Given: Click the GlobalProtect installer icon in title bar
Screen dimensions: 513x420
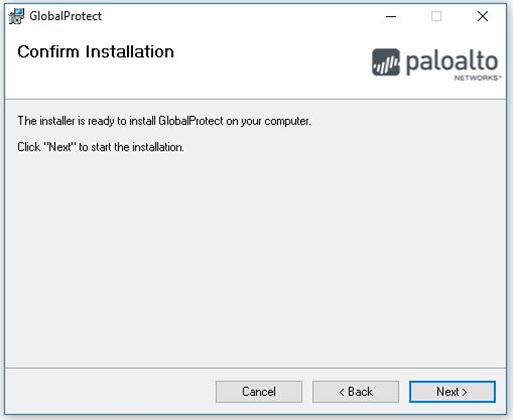Looking at the screenshot, I should [x=16, y=16].
